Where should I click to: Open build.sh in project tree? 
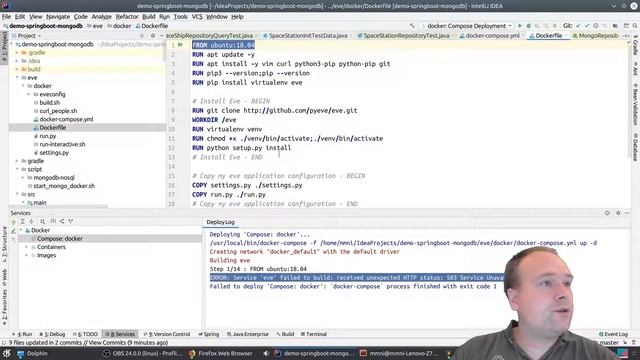pyautogui.click(x=49, y=102)
